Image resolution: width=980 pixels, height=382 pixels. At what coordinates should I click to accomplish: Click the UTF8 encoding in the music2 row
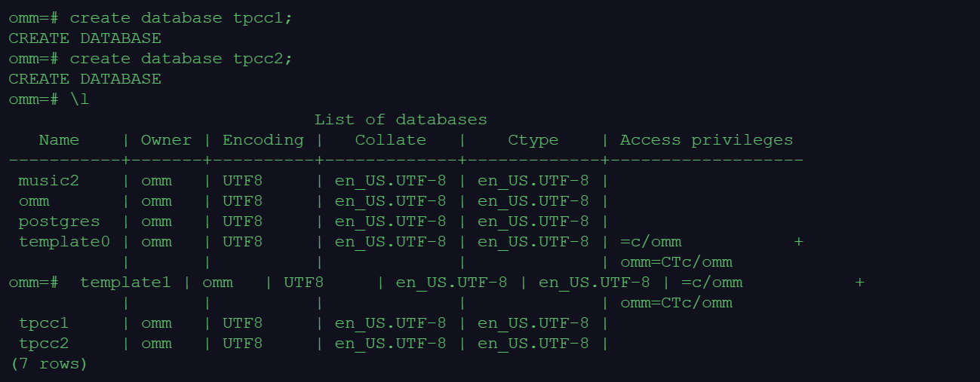click(x=242, y=180)
